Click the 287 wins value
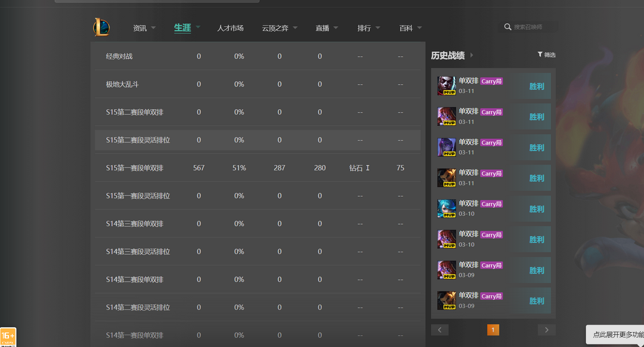 279,168
